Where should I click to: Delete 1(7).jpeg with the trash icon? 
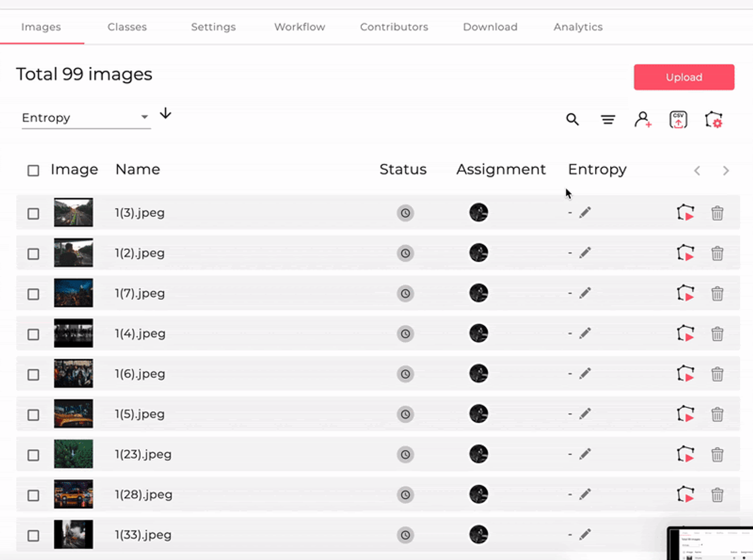(x=718, y=294)
